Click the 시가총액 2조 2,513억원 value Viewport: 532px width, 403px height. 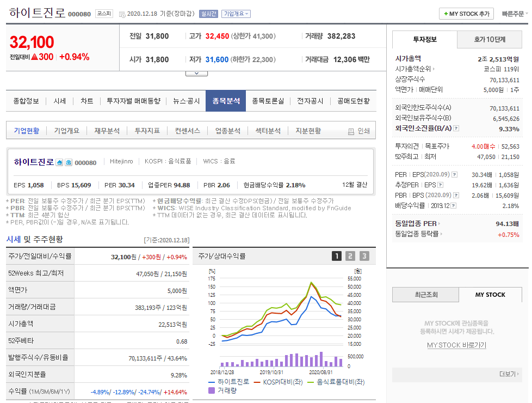click(498, 59)
